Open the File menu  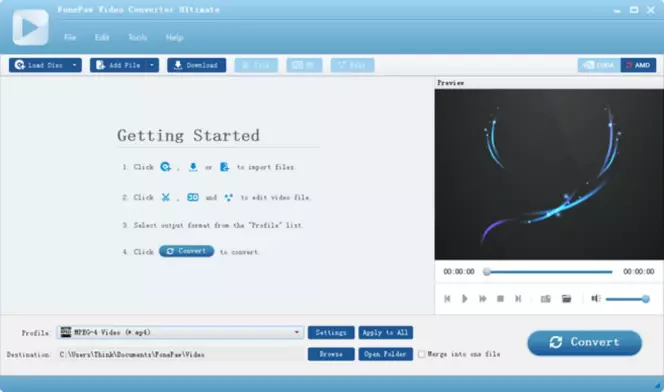pos(70,37)
